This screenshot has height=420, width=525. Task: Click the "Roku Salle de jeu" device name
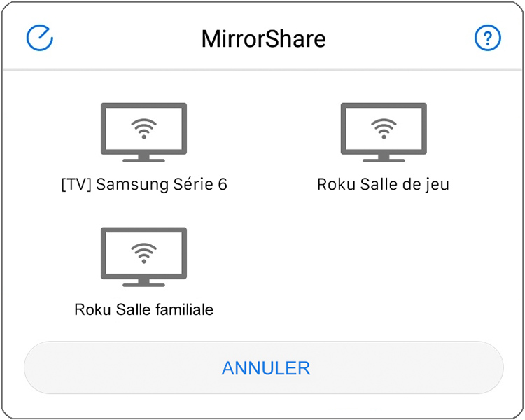pos(383,185)
